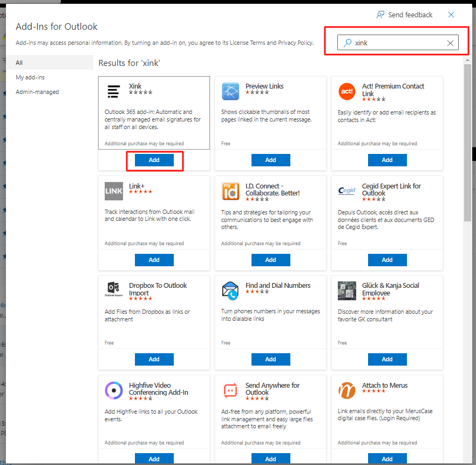This screenshot has width=476, height=465.
Task: Add the Act! Premium Contact Link add-in
Action: [387, 160]
